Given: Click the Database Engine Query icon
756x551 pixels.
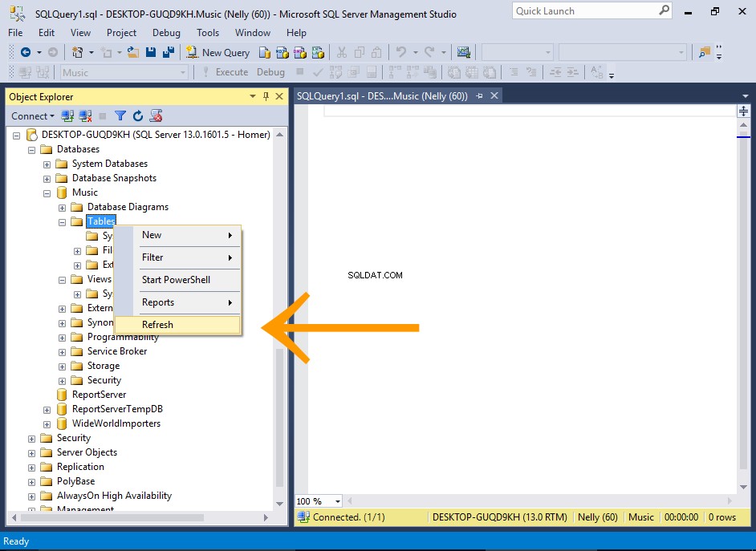Looking at the screenshot, I should 264,52.
